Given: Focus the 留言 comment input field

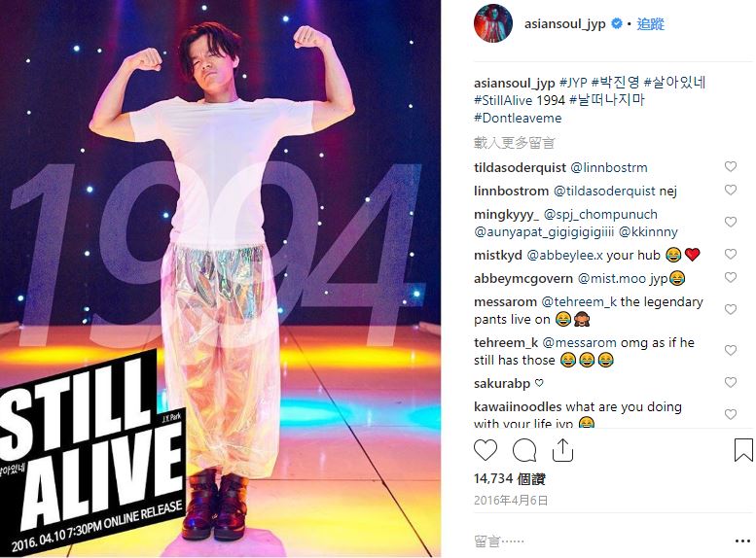Looking at the screenshot, I should [x=597, y=541].
